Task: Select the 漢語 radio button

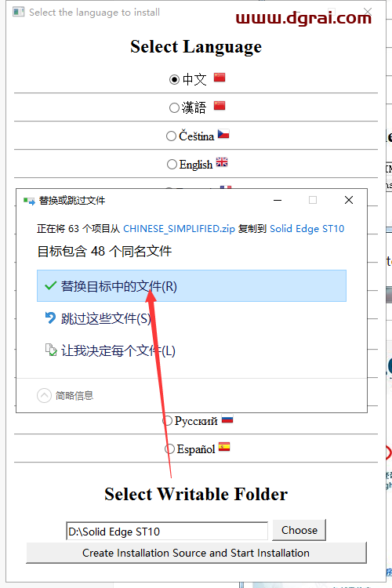Action: pos(174,108)
